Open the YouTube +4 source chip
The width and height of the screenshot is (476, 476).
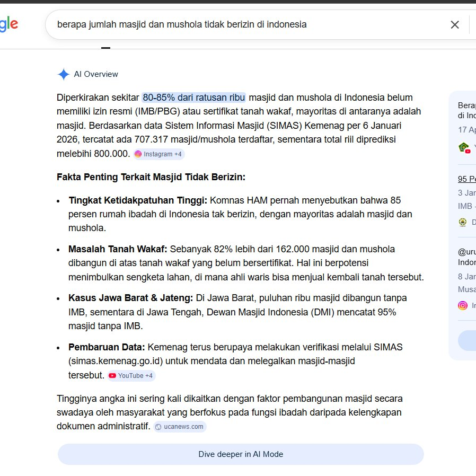click(131, 376)
